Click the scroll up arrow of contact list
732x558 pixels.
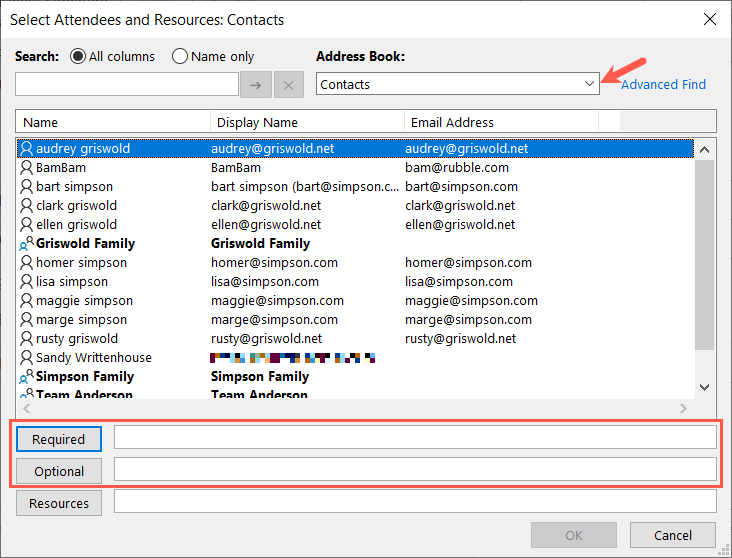[x=704, y=150]
